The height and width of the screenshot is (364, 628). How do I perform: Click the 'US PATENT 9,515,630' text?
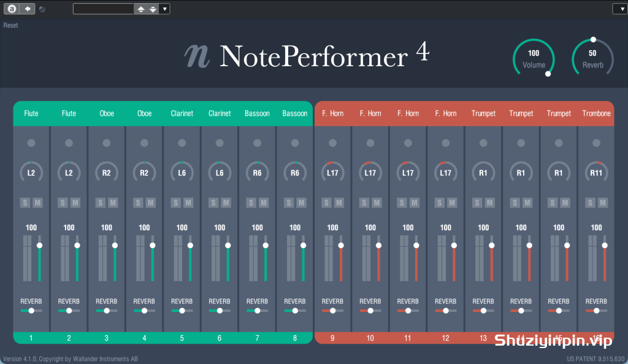pyautogui.click(x=595, y=359)
